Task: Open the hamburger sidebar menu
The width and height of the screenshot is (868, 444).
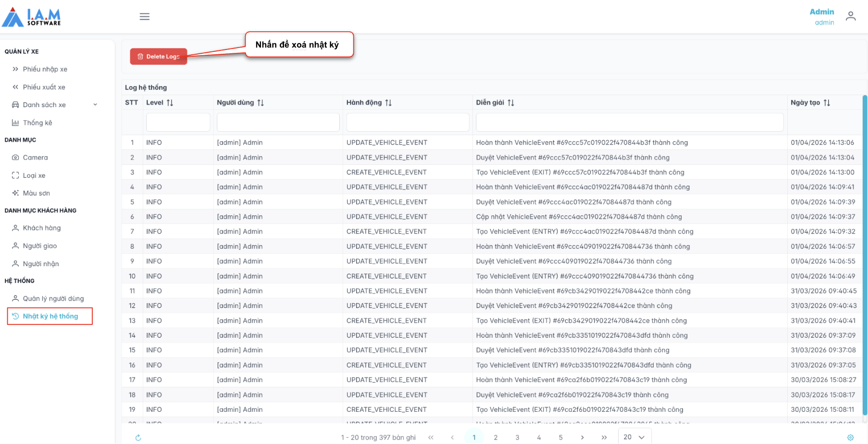Action: click(144, 17)
